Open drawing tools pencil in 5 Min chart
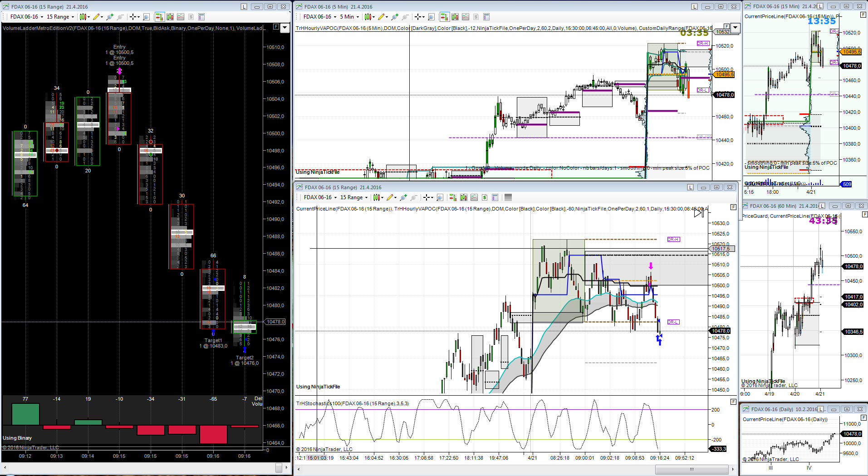 [x=382, y=17]
